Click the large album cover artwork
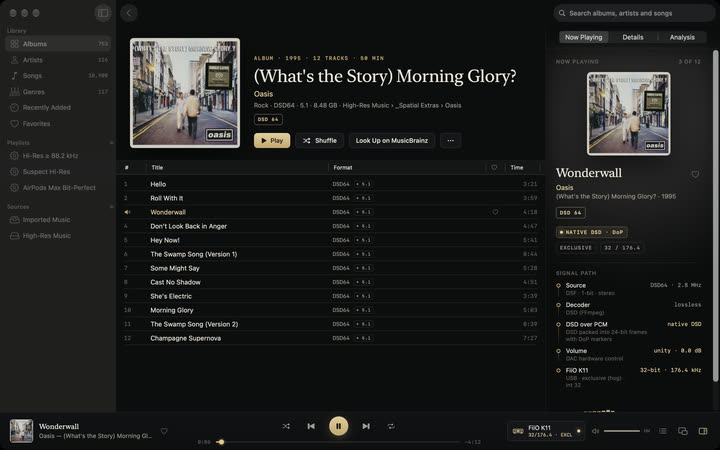This screenshot has width=720, height=450. (x=185, y=93)
